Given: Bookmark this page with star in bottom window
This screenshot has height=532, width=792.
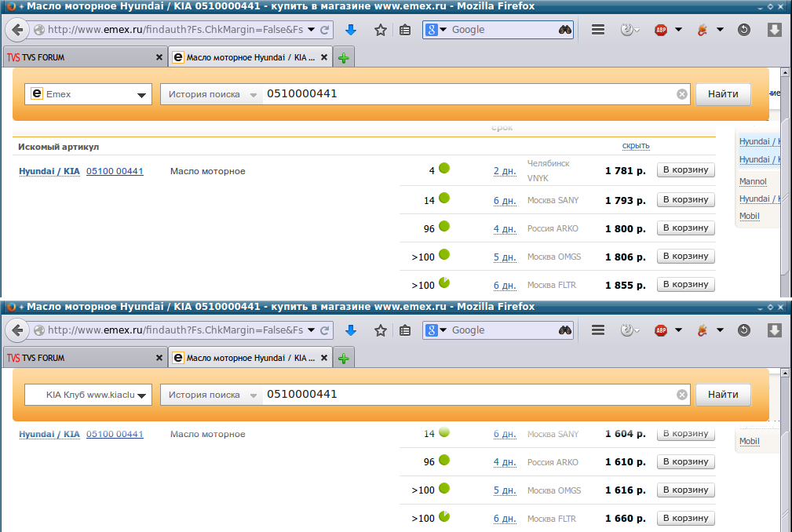Looking at the screenshot, I should [381, 330].
